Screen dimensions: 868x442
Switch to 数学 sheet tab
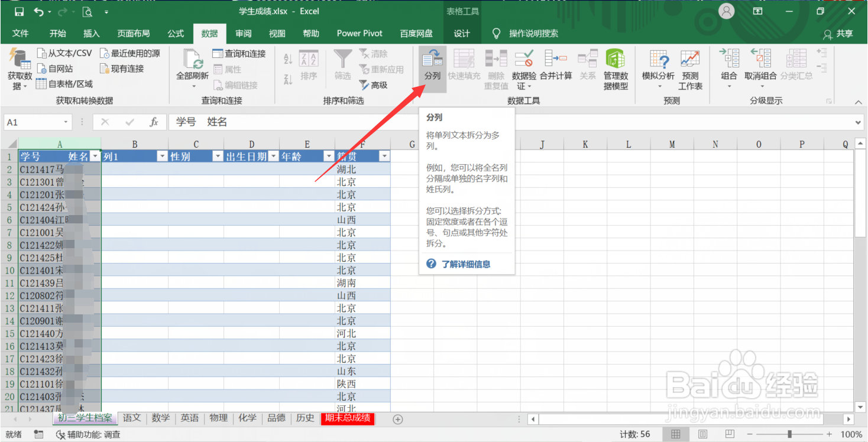coord(161,418)
